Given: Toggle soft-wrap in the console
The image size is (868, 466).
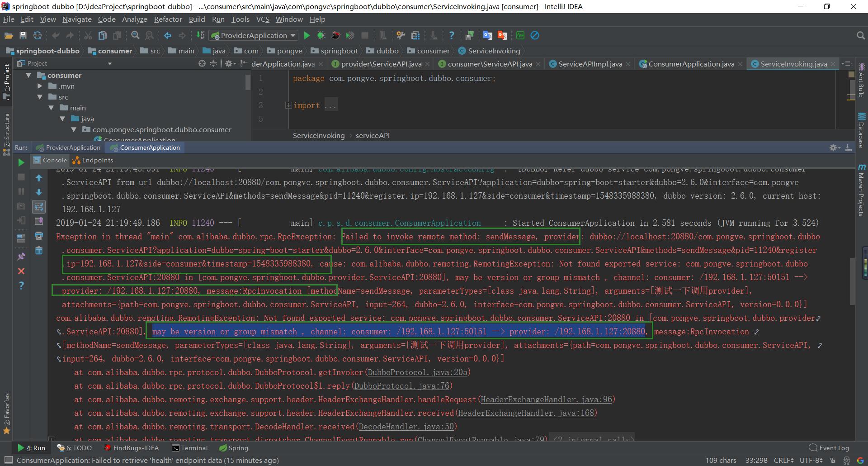Looking at the screenshot, I should tap(39, 207).
